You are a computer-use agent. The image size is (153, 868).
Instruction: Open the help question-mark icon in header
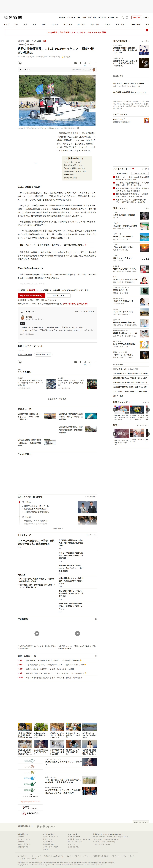pos(127,18)
